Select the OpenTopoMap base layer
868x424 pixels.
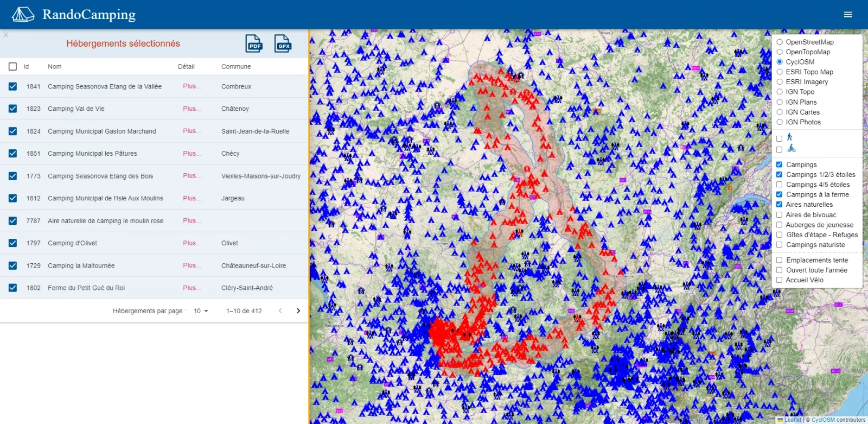[x=780, y=52]
